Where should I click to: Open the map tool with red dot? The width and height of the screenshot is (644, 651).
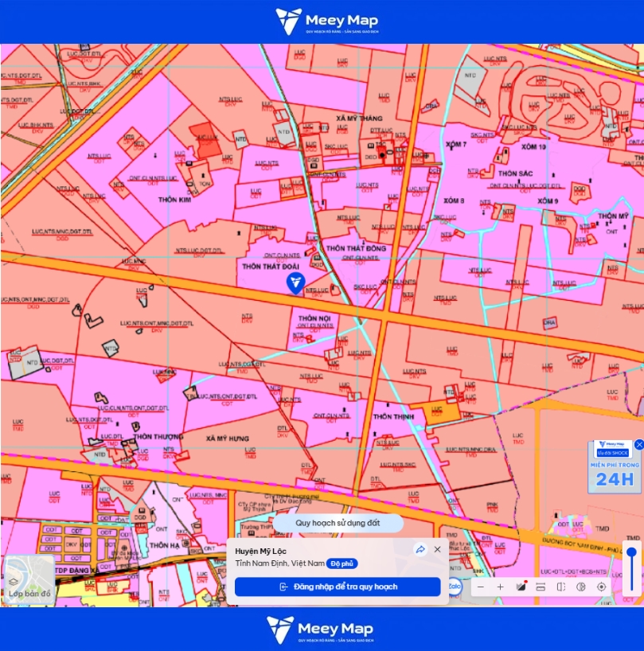pyautogui.click(x=521, y=587)
